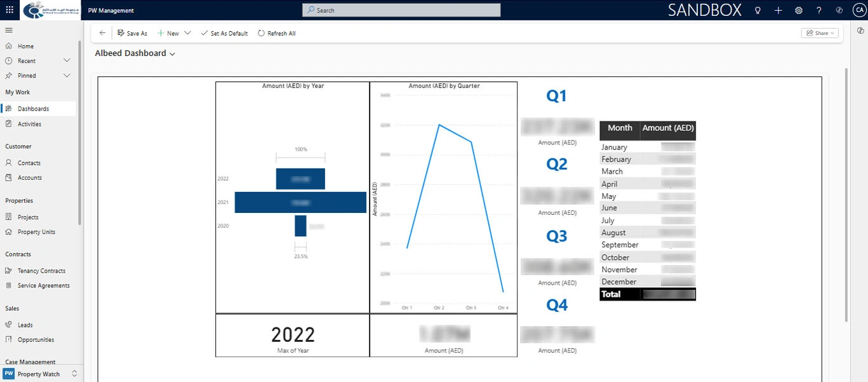The image size is (868, 382).
Task: Select Tenancy Contracts in the sidebar
Action: (x=41, y=270)
